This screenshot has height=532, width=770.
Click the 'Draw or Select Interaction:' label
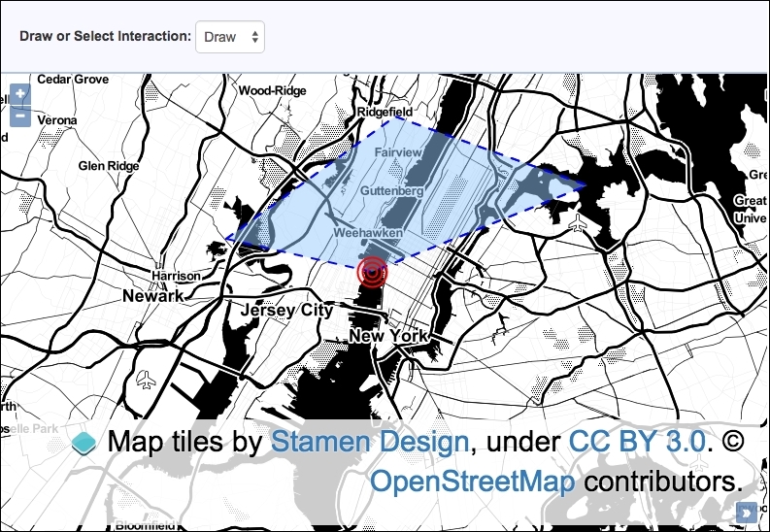(105, 36)
